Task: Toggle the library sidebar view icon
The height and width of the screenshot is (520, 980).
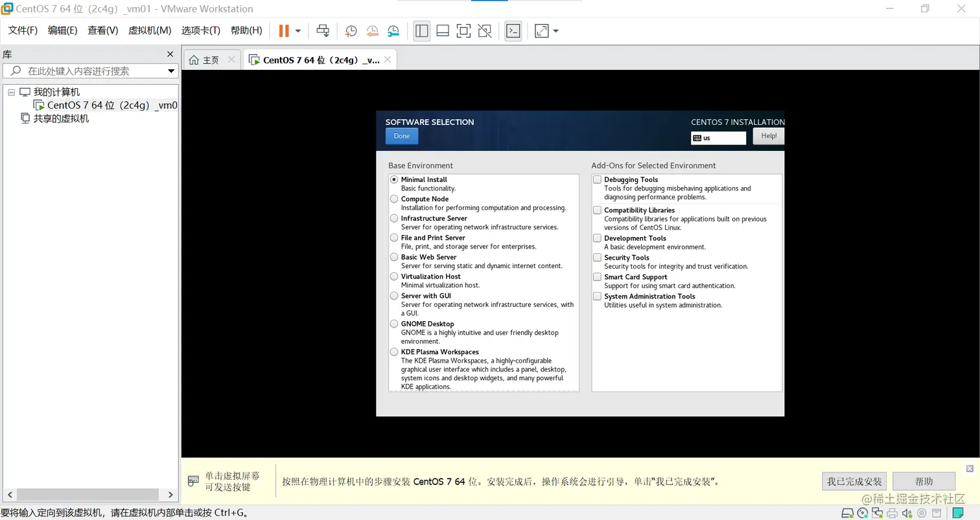Action: pyautogui.click(x=422, y=30)
